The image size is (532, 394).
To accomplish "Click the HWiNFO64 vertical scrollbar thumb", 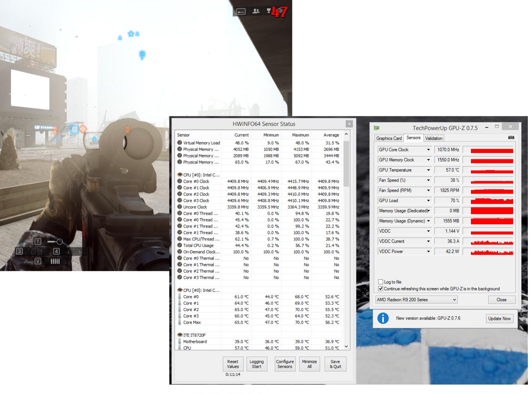I will tap(346, 164).
